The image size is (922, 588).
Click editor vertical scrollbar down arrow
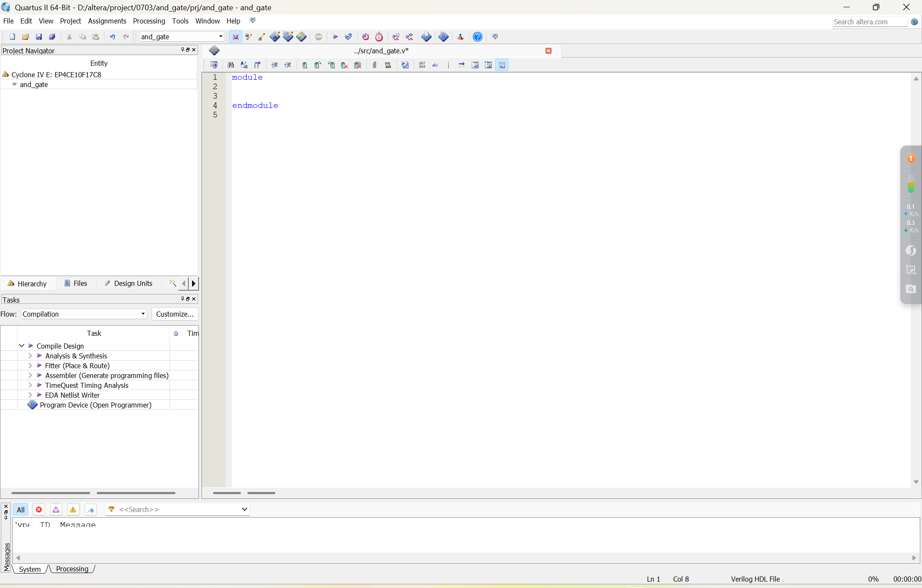point(916,482)
